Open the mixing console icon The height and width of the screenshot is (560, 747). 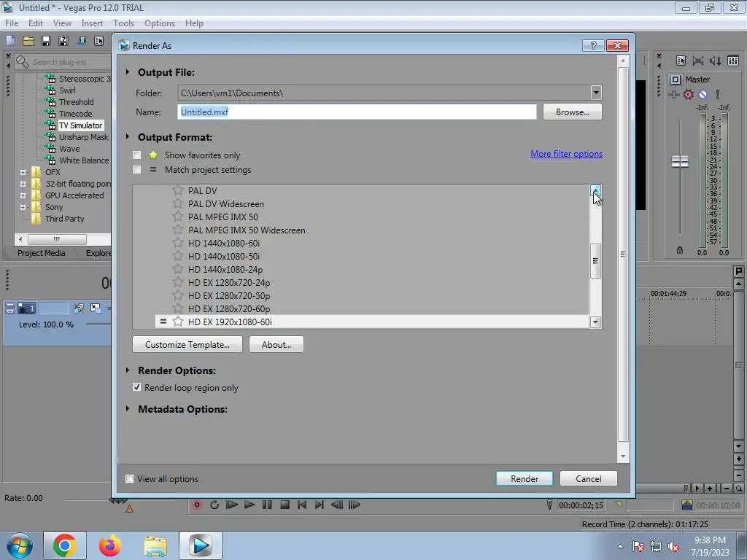[732, 61]
